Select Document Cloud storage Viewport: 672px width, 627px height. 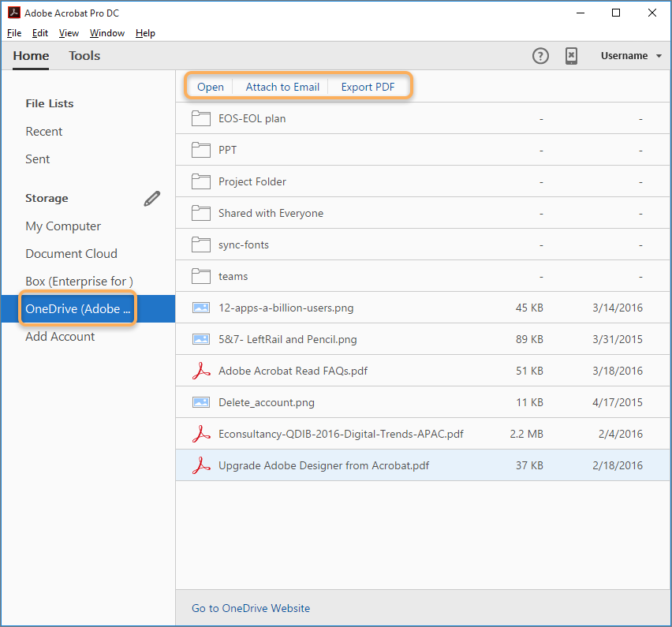click(71, 254)
